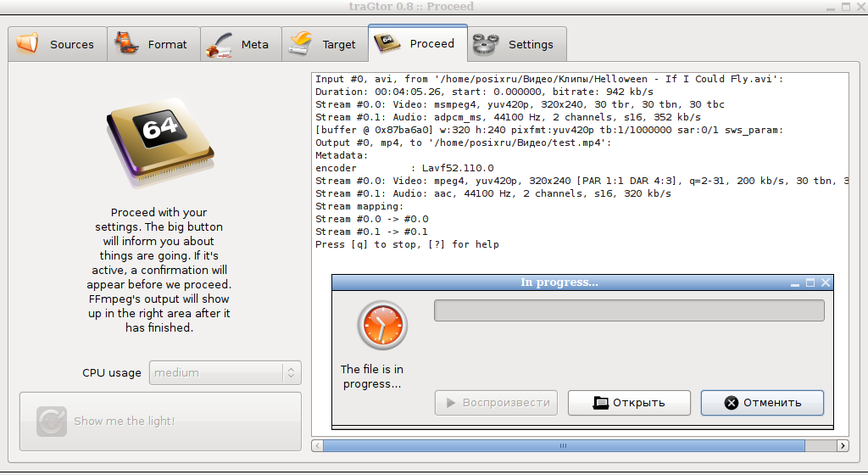Maximize the traGtor main window
This screenshot has height=475, width=868.
point(846,7)
